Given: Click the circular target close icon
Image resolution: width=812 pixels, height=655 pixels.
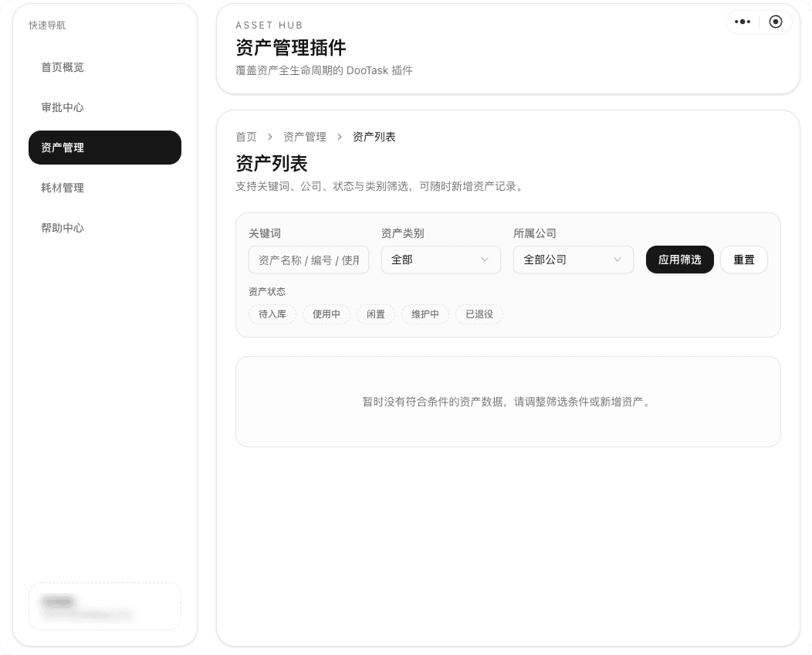Looking at the screenshot, I should coord(776,22).
